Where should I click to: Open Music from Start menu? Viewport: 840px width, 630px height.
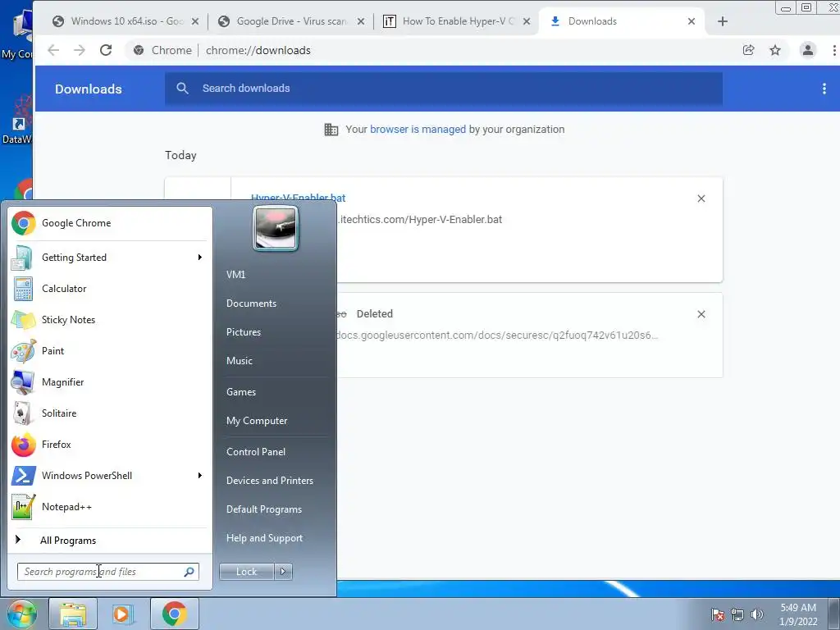click(x=240, y=361)
